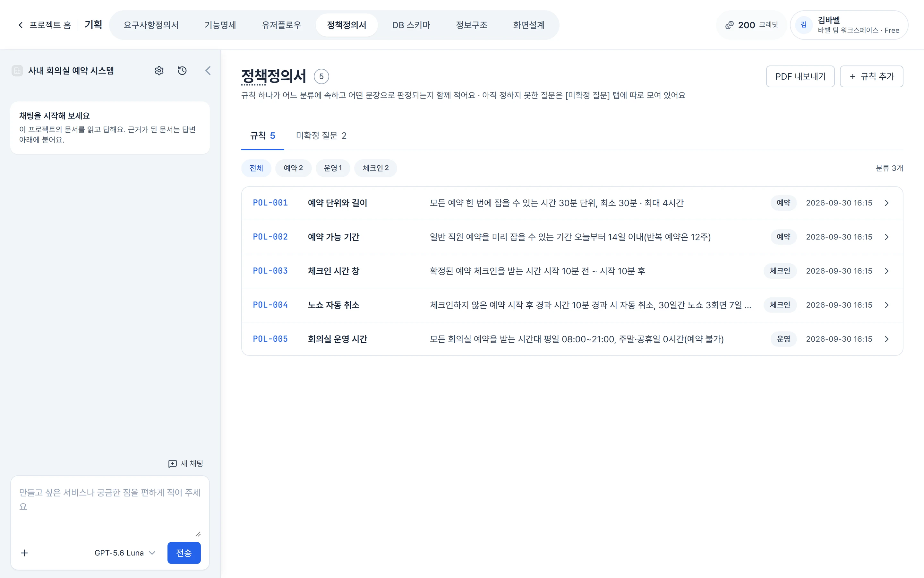The height and width of the screenshot is (578, 924).
Task: Open POL-001 row detail chevron
Action: coord(886,203)
